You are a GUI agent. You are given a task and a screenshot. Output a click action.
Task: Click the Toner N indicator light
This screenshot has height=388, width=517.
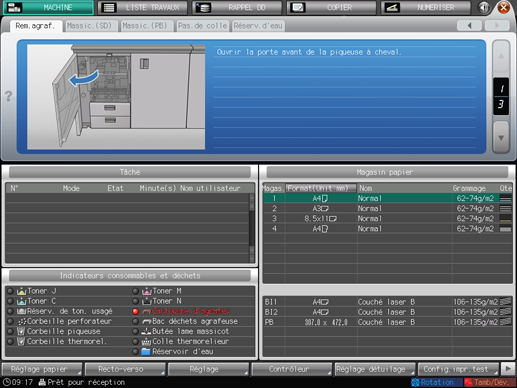pos(135,301)
